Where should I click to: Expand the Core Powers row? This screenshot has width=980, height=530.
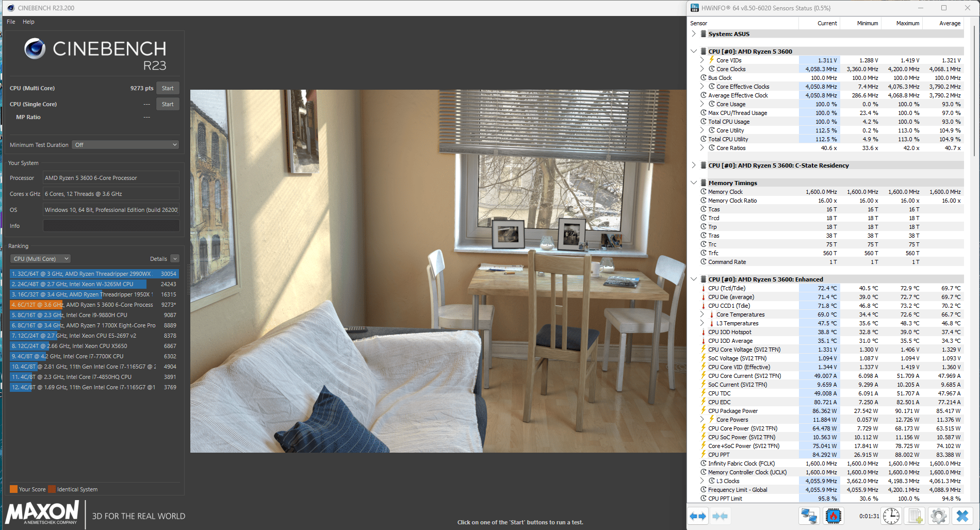(x=702, y=420)
